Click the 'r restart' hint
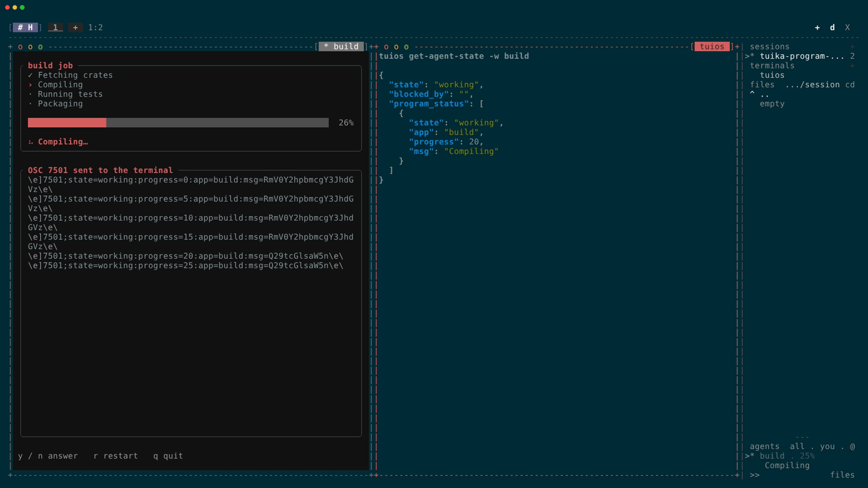 [x=115, y=456]
